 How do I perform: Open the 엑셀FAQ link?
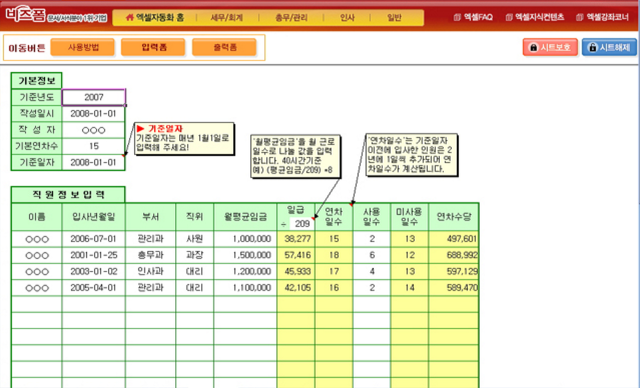(x=473, y=17)
